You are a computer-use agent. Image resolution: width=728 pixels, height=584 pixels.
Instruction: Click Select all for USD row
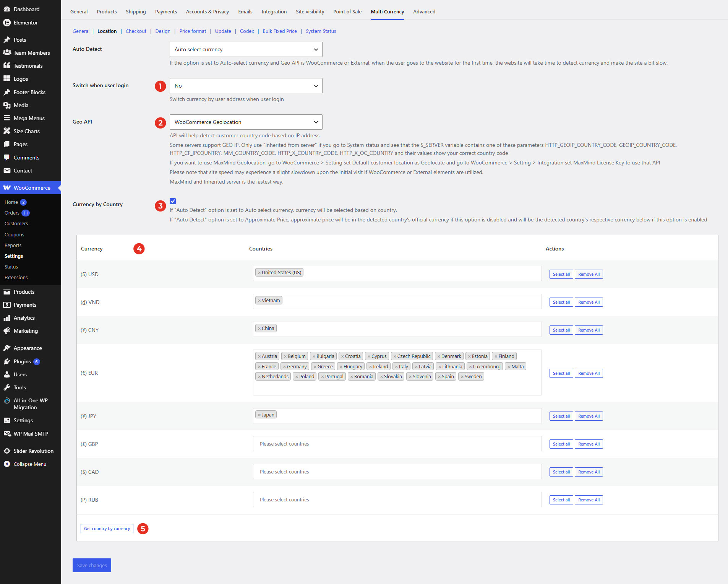click(x=561, y=274)
